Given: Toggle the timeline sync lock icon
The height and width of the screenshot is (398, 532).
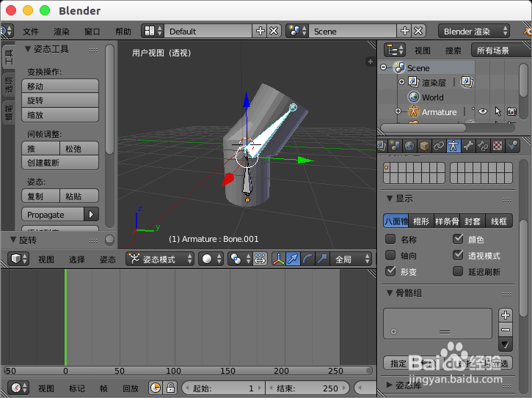Looking at the screenshot, I should [x=170, y=388].
